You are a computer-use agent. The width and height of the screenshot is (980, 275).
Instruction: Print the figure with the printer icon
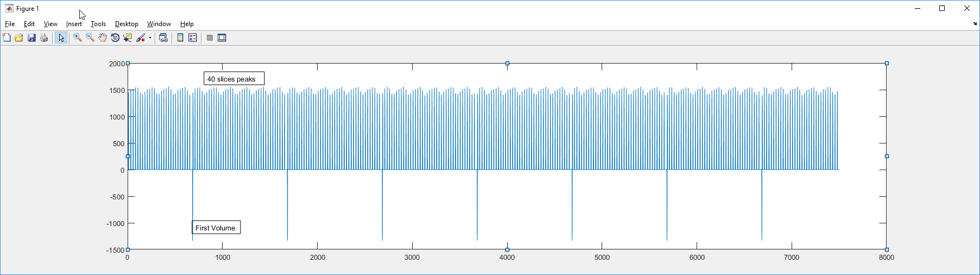click(44, 37)
